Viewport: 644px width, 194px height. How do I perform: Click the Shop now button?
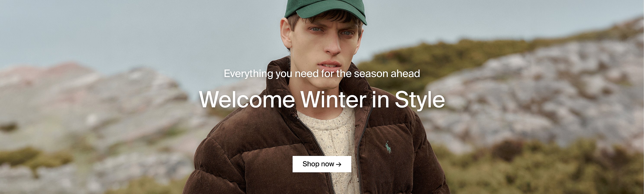click(322, 164)
